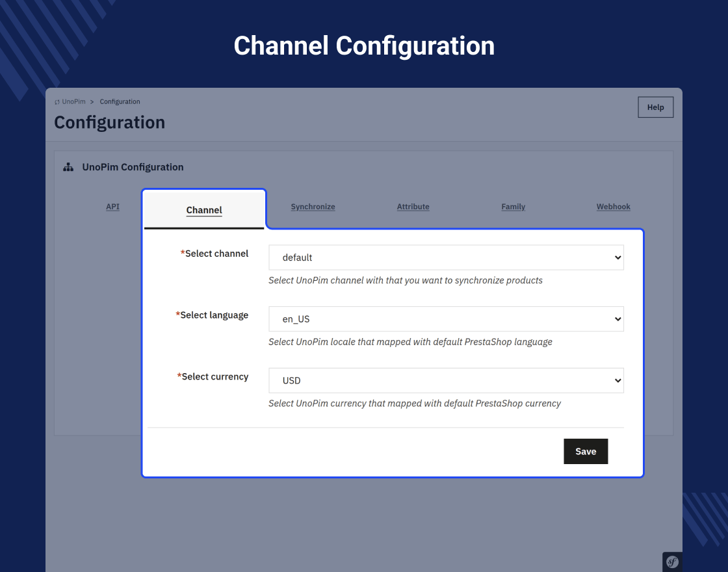Click the Select language label

coord(212,315)
